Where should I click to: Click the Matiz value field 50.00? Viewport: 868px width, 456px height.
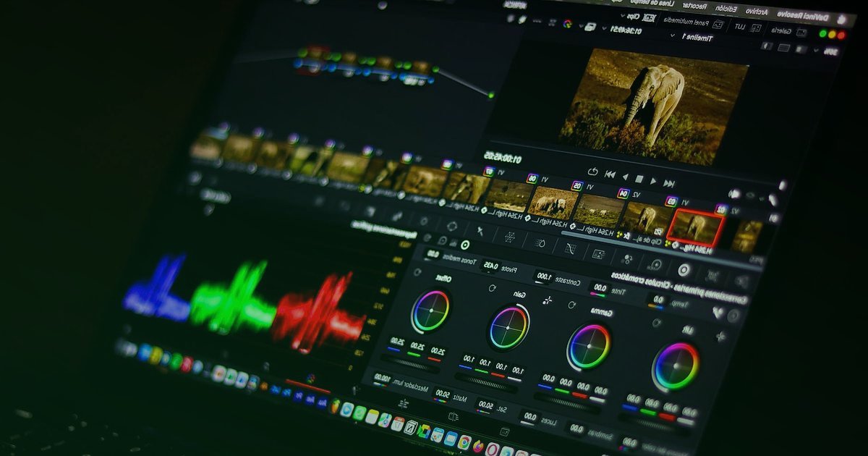coord(443,396)
